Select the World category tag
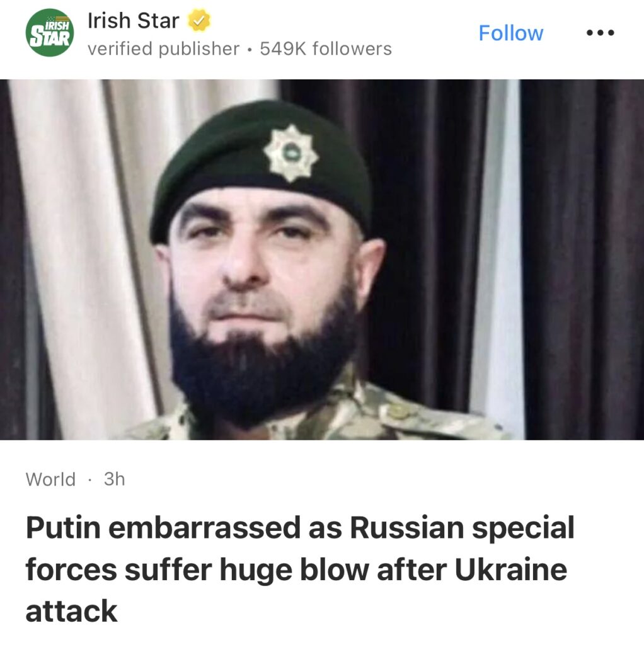 50,479
